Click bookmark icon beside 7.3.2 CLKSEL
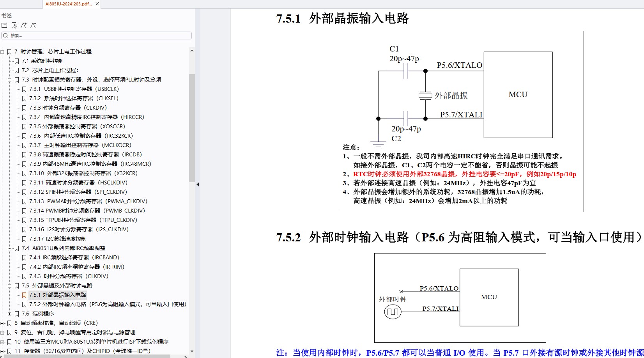This screenshot has height=358, width=644. point(24,98)
